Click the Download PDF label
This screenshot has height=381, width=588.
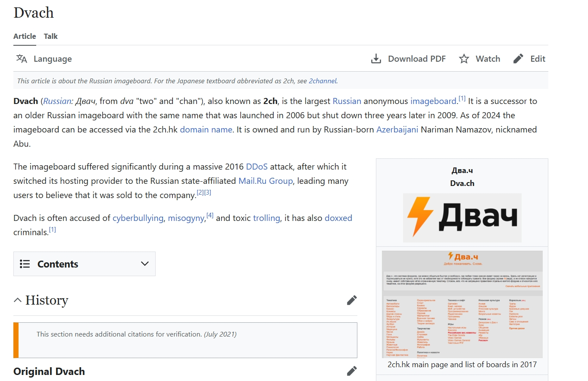tap(417, 59)
